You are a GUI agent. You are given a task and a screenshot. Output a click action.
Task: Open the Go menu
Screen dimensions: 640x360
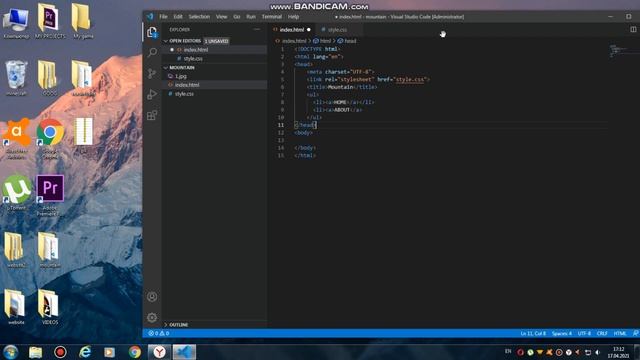[x=237, y=17]
